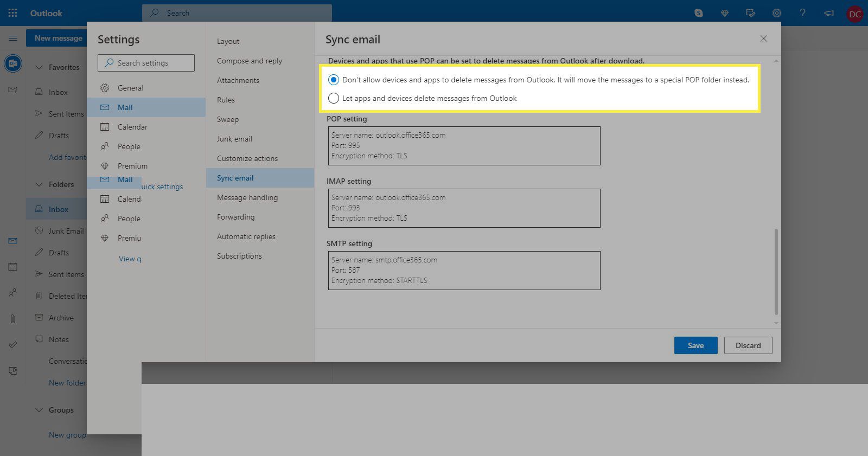The image size is (868, 456).
Task: Open the Calendar icon in left rail
Action: (x=13, y=267)
